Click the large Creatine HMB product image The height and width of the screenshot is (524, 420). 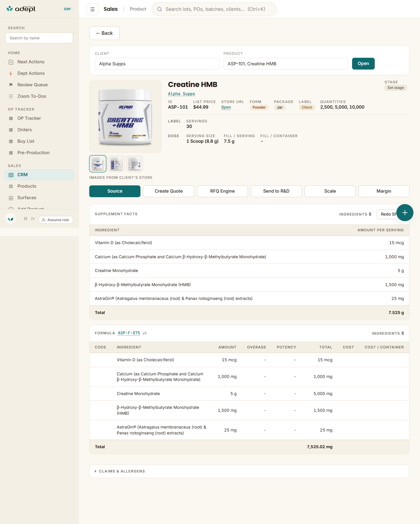tap(125, 116)
